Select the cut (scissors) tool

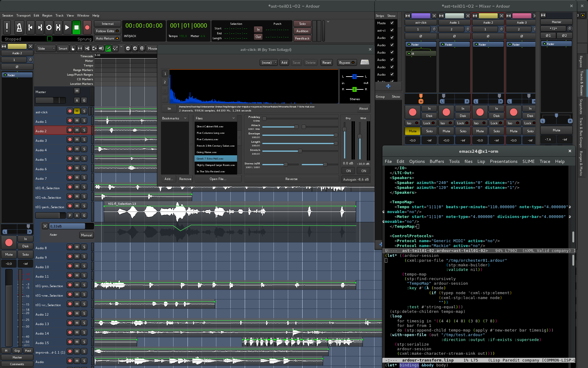pos(87,48)
